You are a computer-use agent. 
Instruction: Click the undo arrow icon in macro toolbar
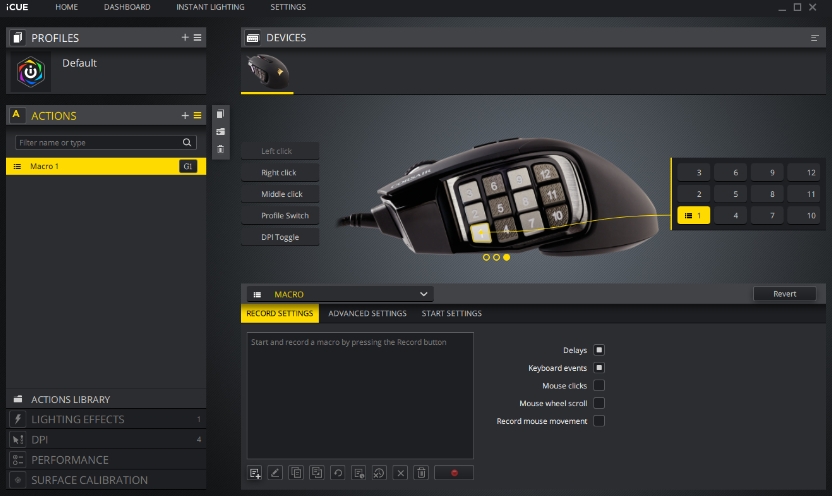[x=337, y=473]
